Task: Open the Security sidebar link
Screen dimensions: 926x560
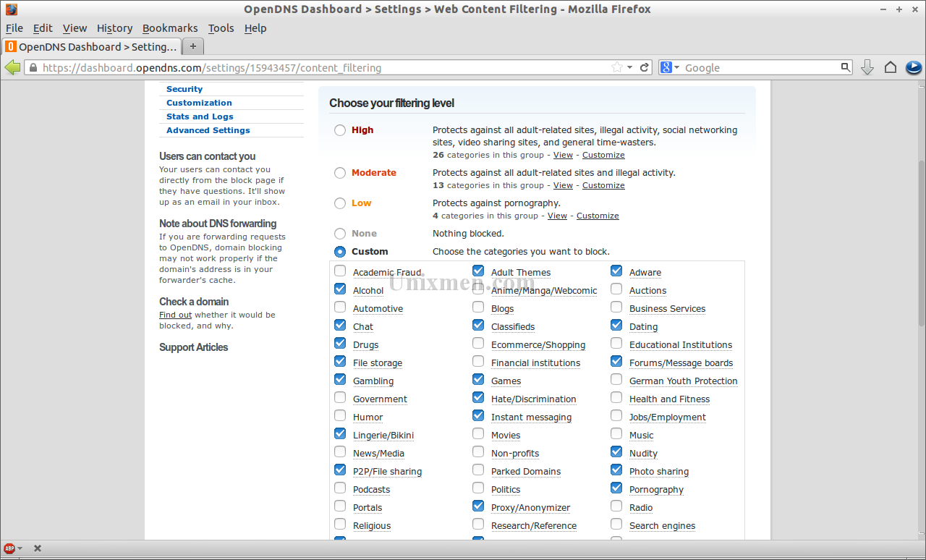Action: 184,89
